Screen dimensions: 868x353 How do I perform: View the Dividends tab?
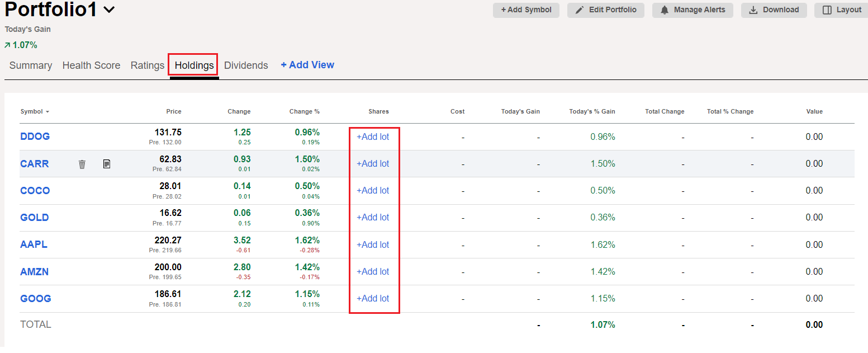[246, 65]
